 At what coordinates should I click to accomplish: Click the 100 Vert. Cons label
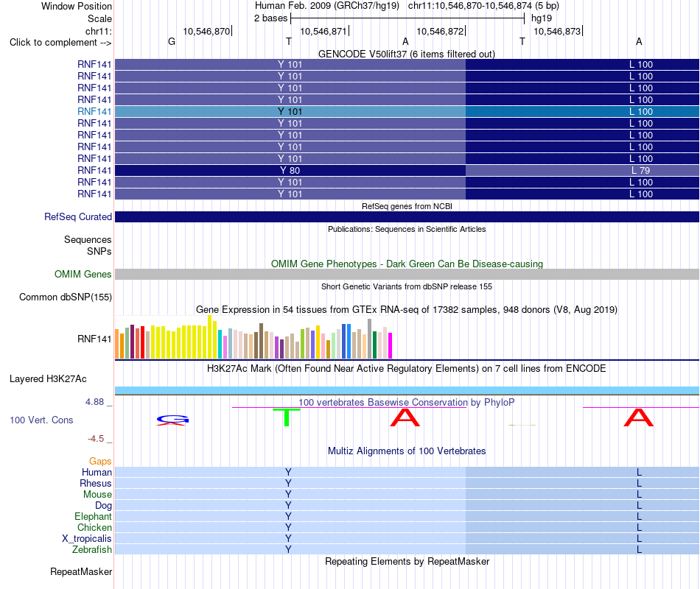[41, 420]
